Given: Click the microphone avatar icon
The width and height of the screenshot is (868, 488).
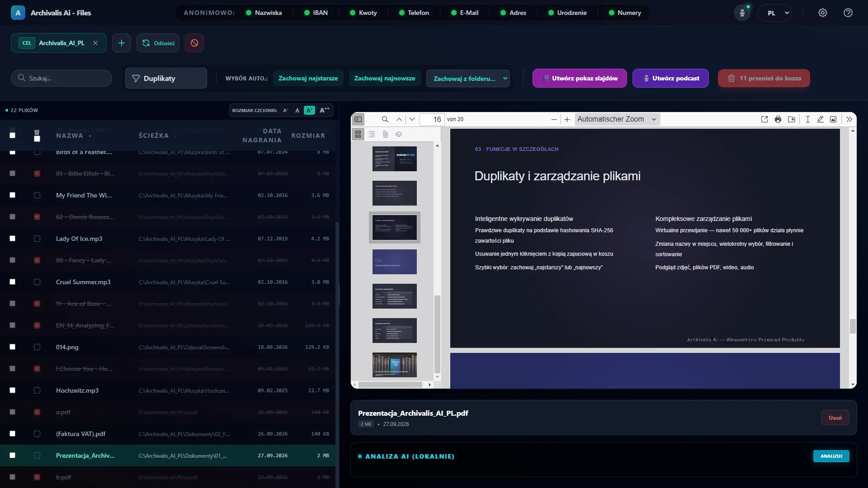Looking at the screenshot, I should [x=742, y=13].
